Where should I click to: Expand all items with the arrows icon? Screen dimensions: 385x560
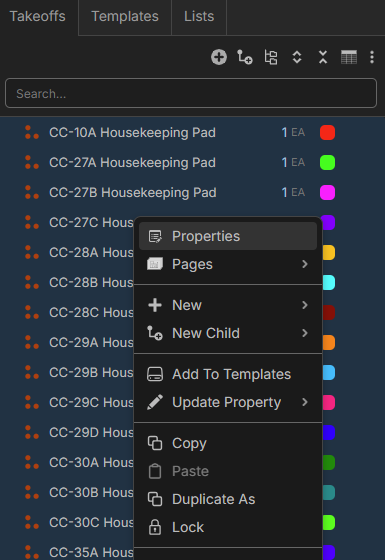click(297, 57)
